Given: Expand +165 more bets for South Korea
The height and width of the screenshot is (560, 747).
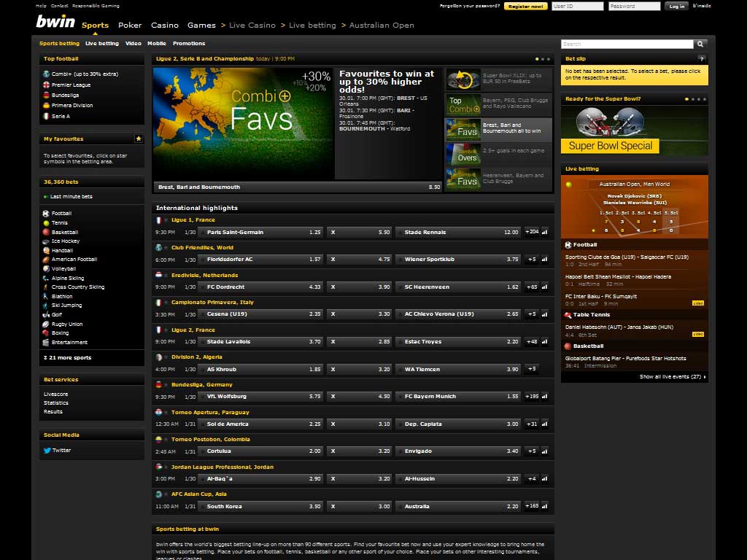Looking at the screenshot, I should [x=532, y=506].
